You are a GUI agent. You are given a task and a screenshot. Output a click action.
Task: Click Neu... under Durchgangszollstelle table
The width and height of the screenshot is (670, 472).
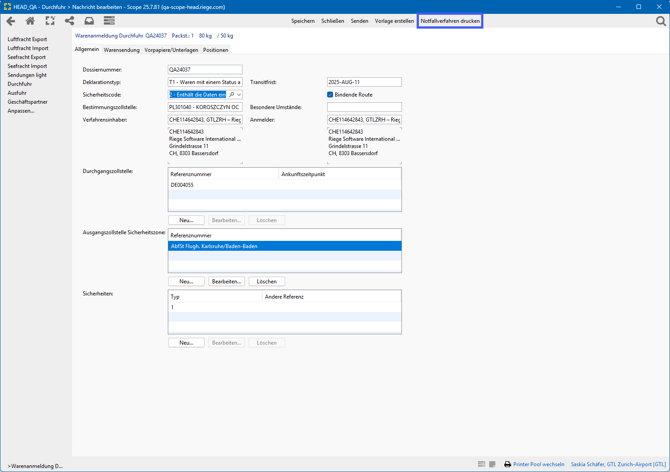(186, 220)
